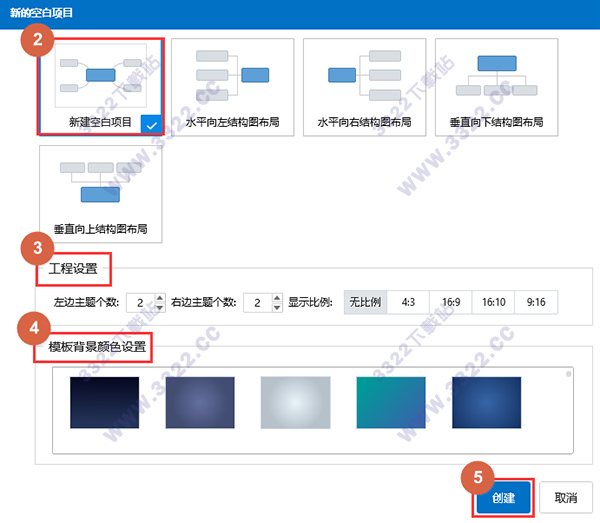Pick the light gray radial background
This screenshot has width=600, height=523.
(x=295, y=402)
